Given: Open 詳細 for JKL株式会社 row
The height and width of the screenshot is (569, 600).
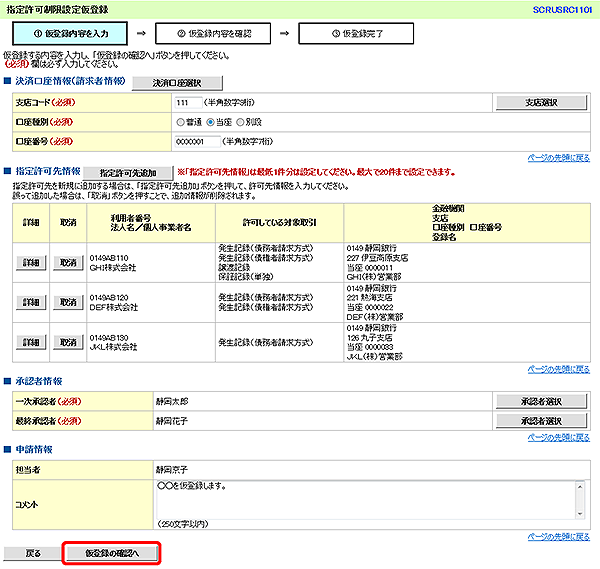Looking at the screenshot, I should (31, 342).
